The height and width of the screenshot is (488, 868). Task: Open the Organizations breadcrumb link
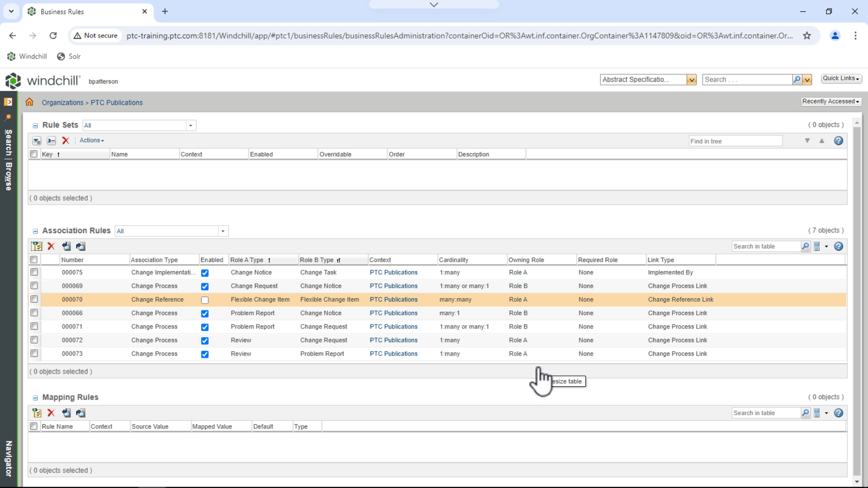tap(62, 102)
